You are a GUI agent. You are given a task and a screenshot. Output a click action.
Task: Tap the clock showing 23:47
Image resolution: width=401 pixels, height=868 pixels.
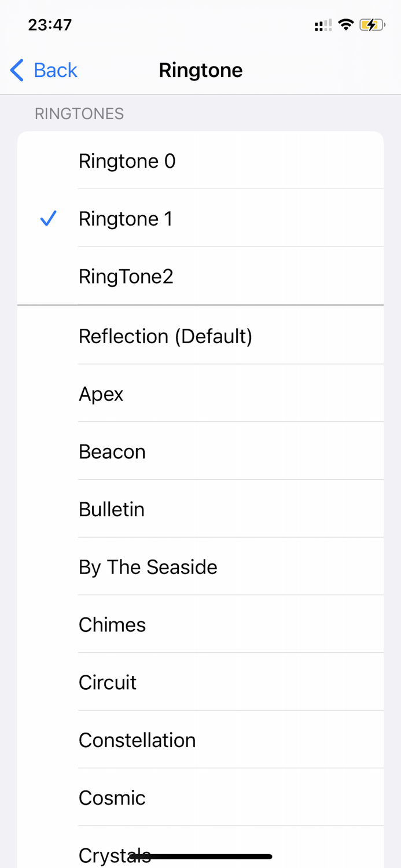50,24
